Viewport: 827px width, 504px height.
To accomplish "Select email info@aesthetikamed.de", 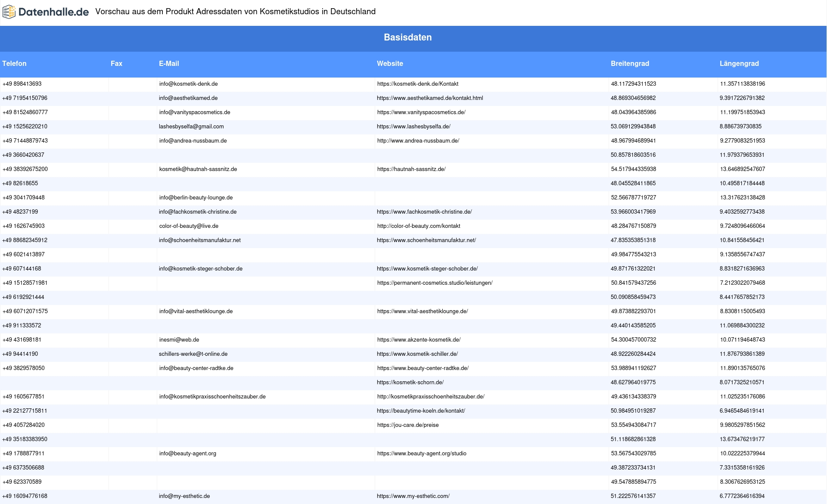I will coord(188,98).
